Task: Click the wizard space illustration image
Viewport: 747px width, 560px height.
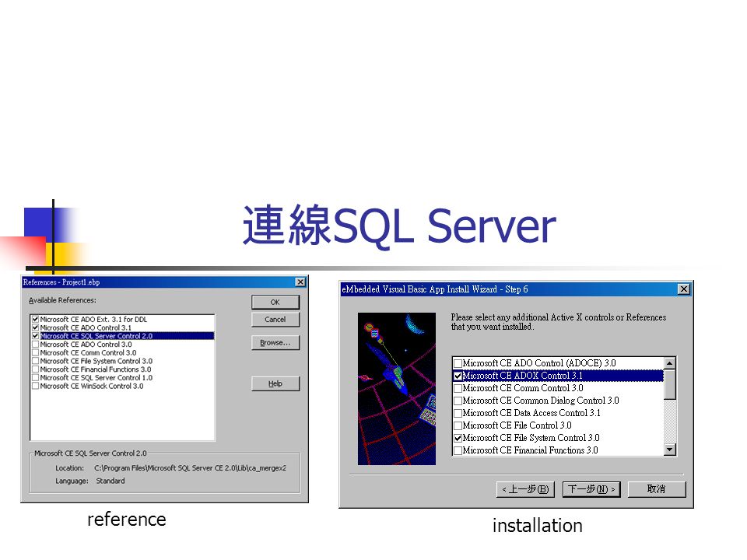Action: point(397,389)
